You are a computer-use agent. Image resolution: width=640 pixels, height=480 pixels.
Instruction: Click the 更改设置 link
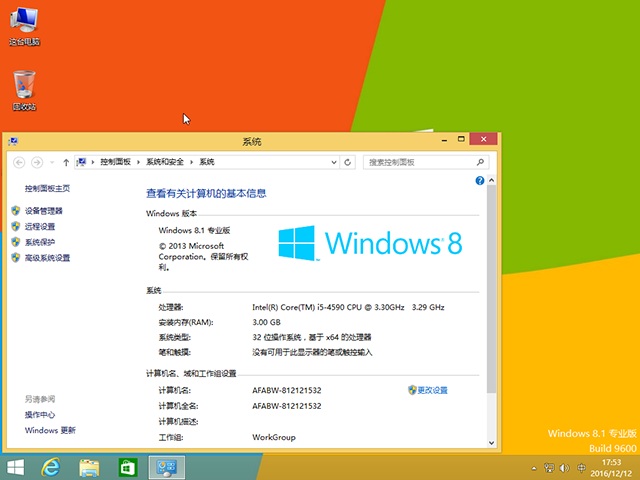tap(432, 390)
